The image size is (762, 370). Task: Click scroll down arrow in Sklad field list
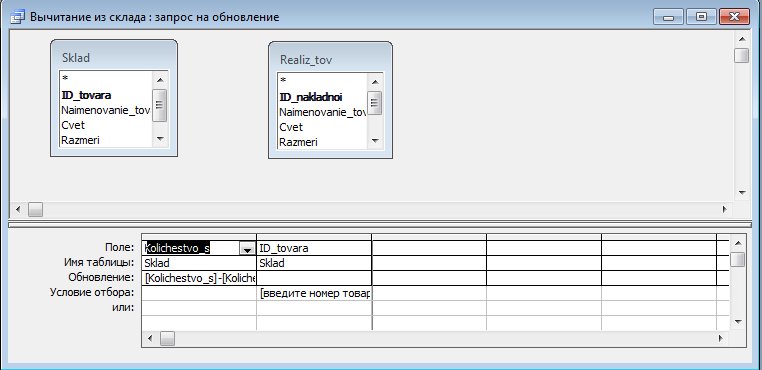pos(160,139)
